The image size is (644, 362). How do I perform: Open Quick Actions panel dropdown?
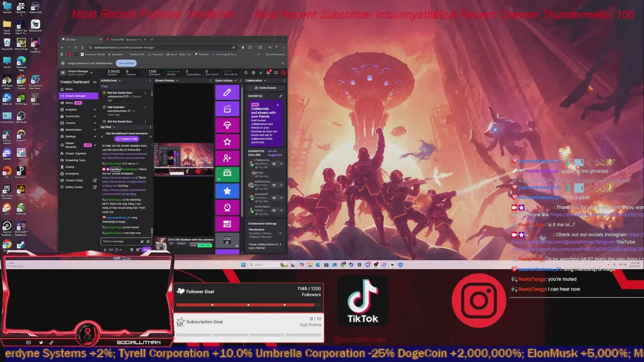pyautogui.click(x=235, y=80)
